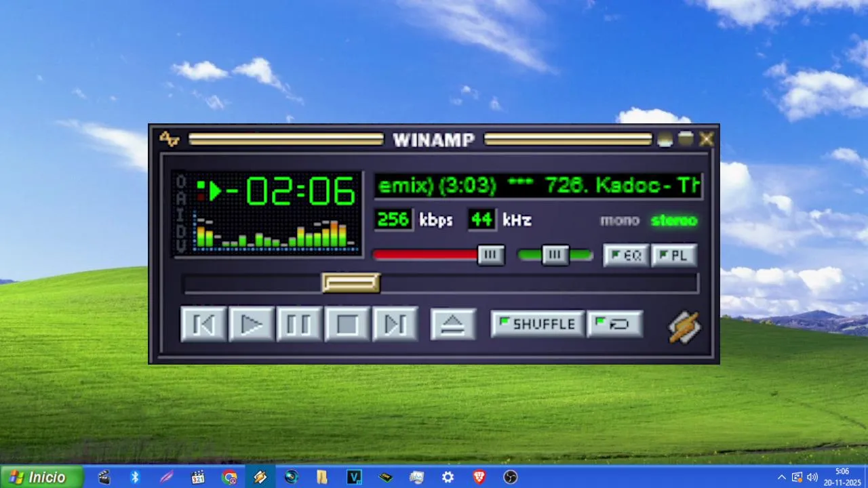Screen dimensions: 868x488
Task: Click the scrolling song title display
Action: tap(538, 186)
